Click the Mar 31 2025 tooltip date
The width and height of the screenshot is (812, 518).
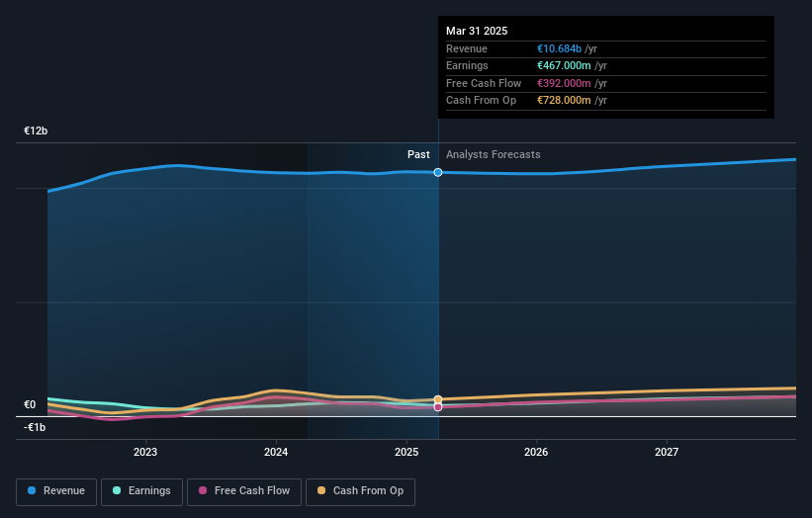click(477, 31)
